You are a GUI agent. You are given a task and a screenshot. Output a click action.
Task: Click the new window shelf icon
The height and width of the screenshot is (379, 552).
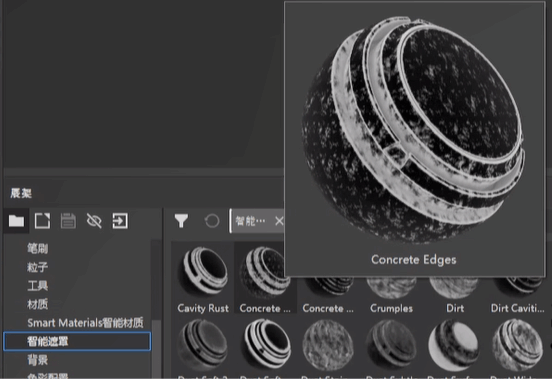42,221
